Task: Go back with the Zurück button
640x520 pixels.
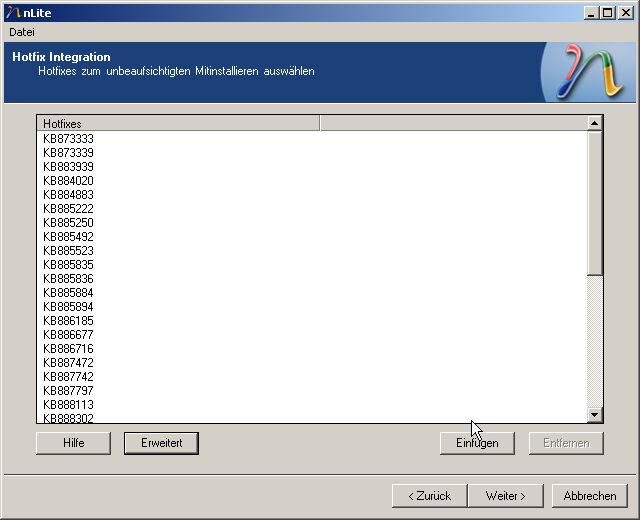Action: point(429,496)
